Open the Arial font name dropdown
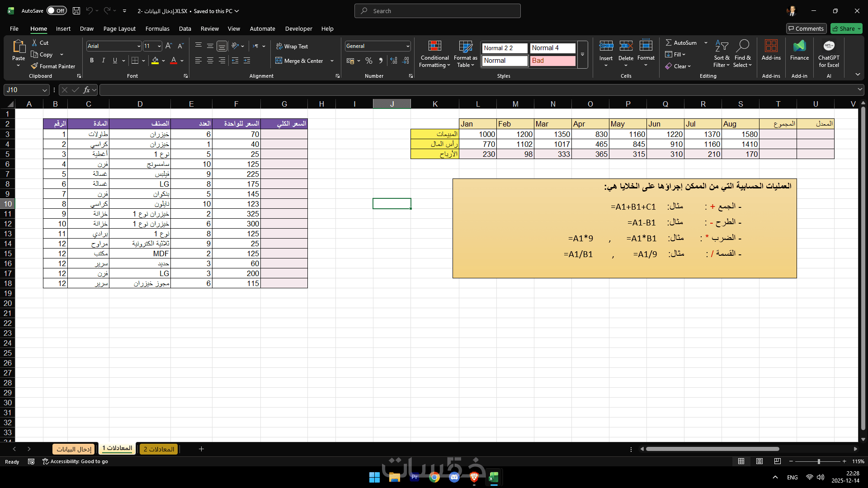This screenshot has width=868, height=488. click(x=138, y=46)
